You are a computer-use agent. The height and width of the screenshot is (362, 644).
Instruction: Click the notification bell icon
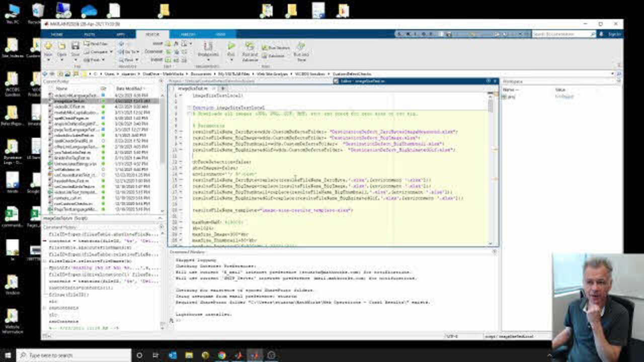click(x=601, y=34)
